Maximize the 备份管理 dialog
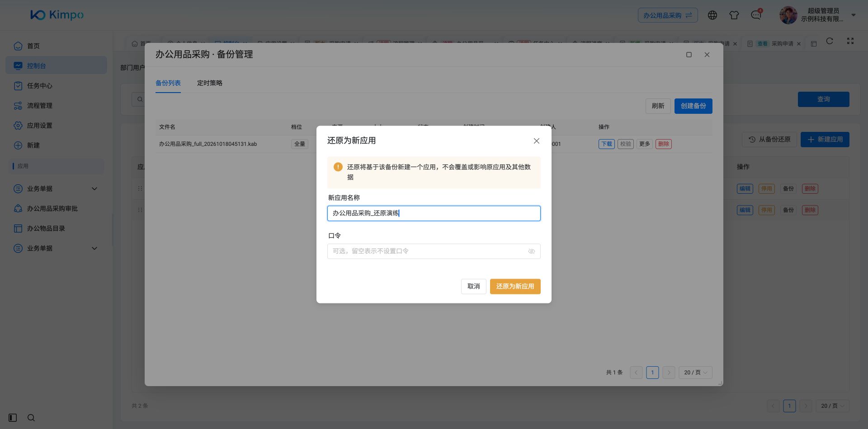868x429 pixels. tap(689, 55)
